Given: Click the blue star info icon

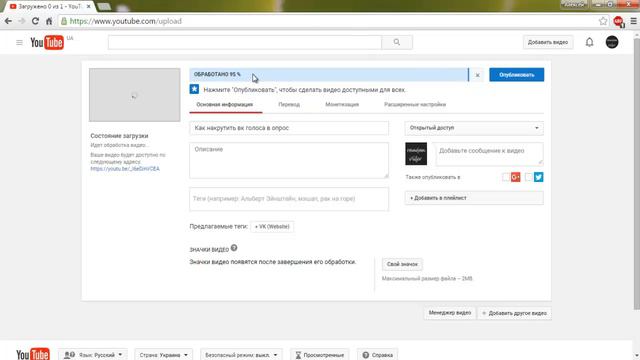Looking at the screenshot, I should [194, 89].
